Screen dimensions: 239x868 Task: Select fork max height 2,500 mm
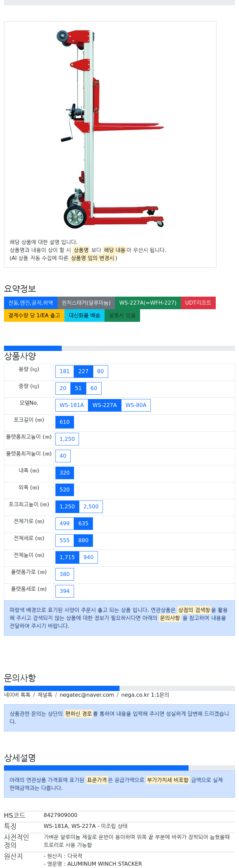pos(91,506)
